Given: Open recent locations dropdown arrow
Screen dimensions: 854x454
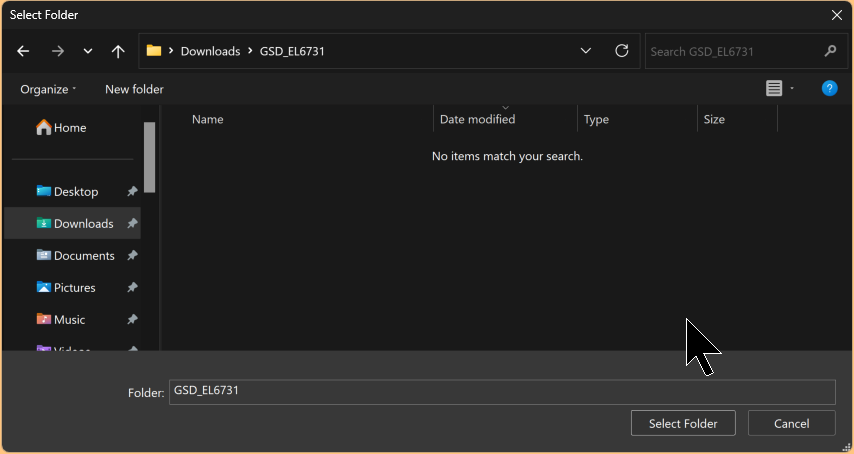Looking at the screenshot, I should pyautogui.click(x=88, y=51).
